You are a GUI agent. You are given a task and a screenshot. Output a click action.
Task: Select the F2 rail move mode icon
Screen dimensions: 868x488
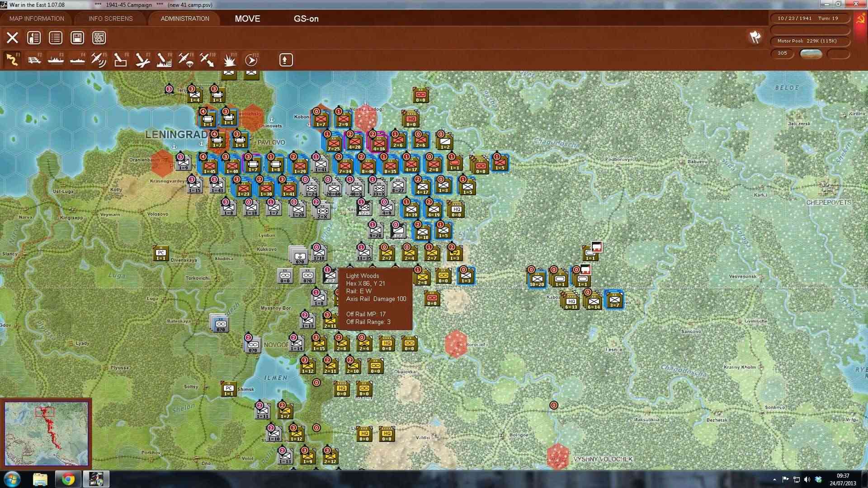(x=34, y=60)
